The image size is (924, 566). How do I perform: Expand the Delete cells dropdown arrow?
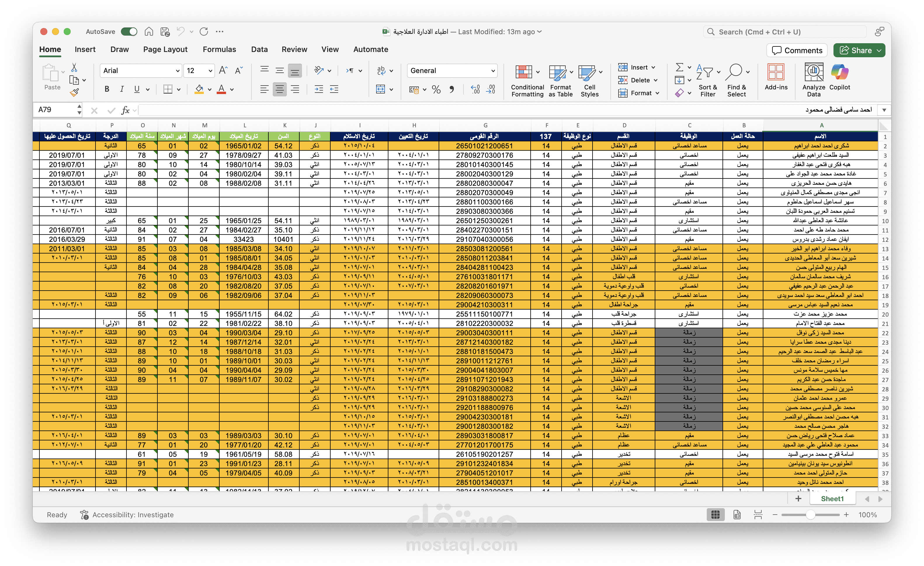click(x=656, y=80)
